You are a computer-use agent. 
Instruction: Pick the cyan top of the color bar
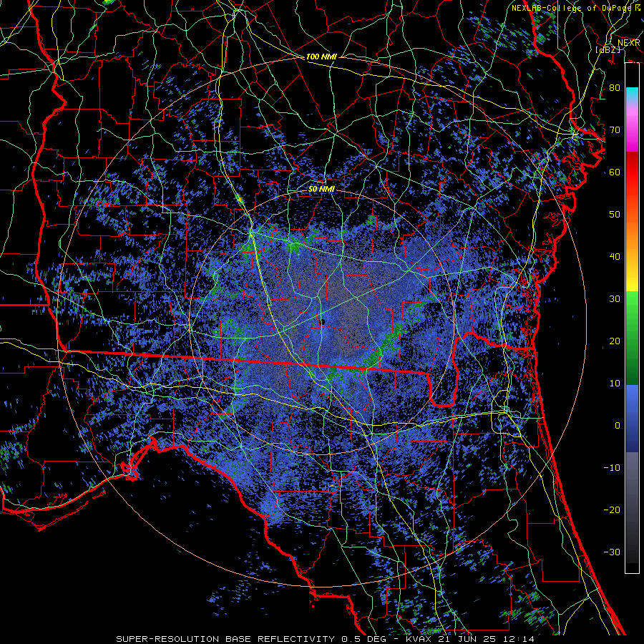tap(632, 95)
